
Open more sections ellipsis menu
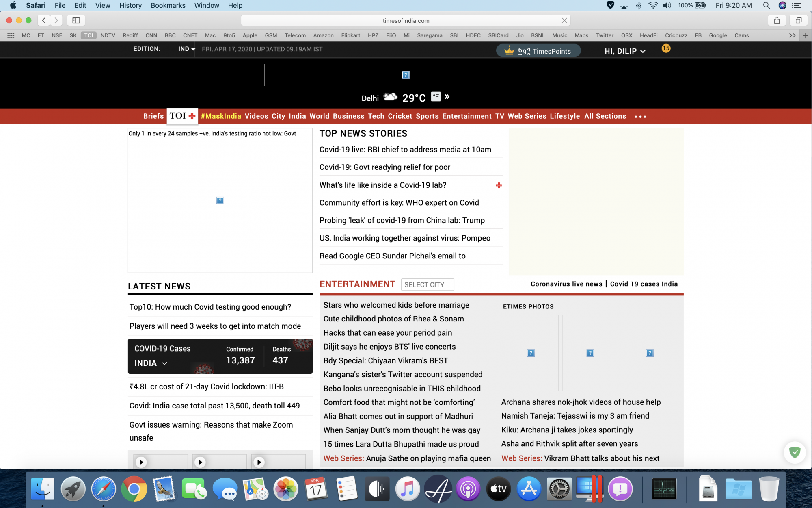pyautogui.click(x=640, y=117)
